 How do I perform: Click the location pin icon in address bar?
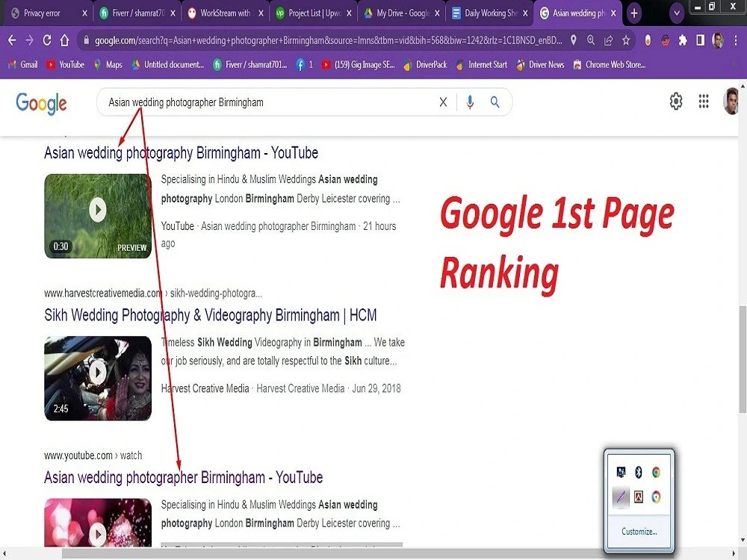tap(574, 40)
